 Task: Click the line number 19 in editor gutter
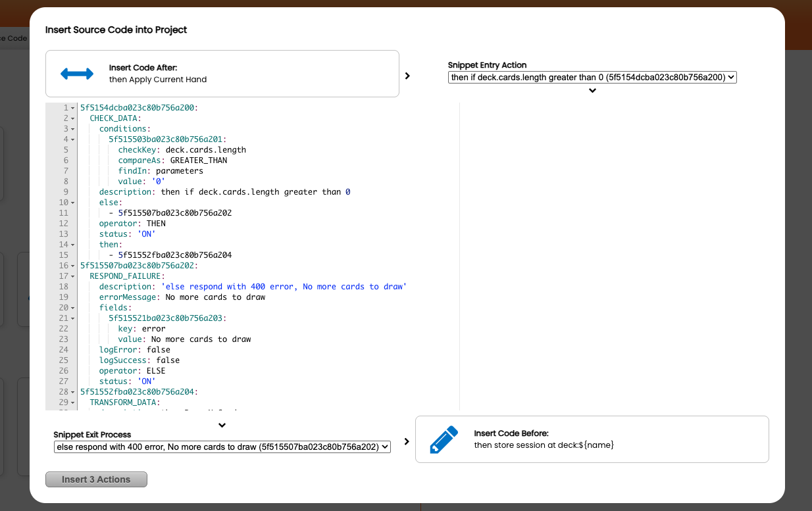(64, 297)
